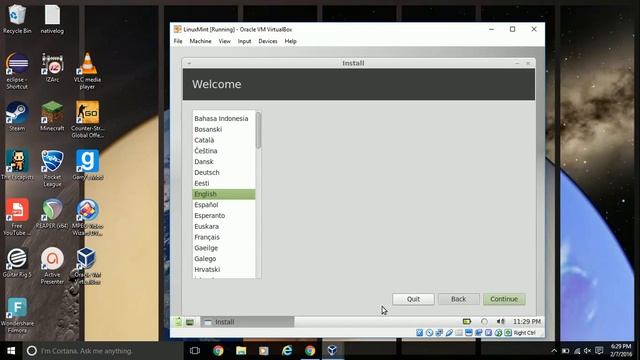Select Esperanto in the language list
This screenshot has width=640, height=360.
[224, 216]
